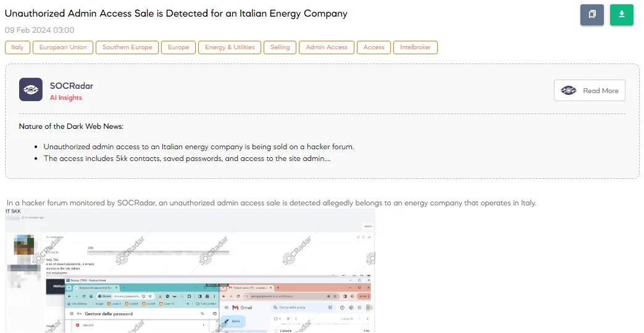This screenshot has height=333, width=644.
Task: Select the Admin Access tag
Action: [327, 47]
